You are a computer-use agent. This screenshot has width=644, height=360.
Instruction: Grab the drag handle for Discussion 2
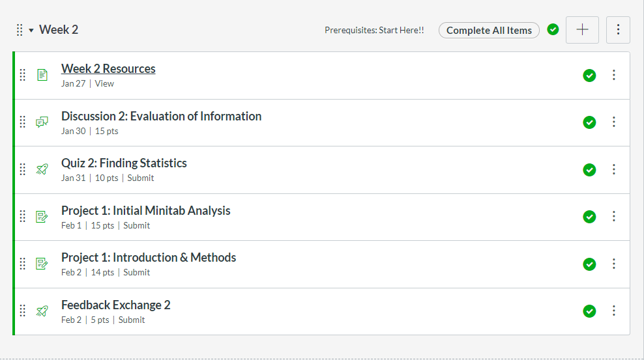(x=23, y=122)
